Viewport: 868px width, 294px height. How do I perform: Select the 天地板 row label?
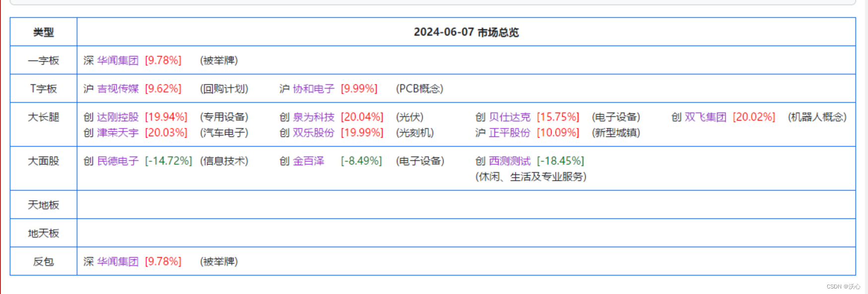click(44, 205)
